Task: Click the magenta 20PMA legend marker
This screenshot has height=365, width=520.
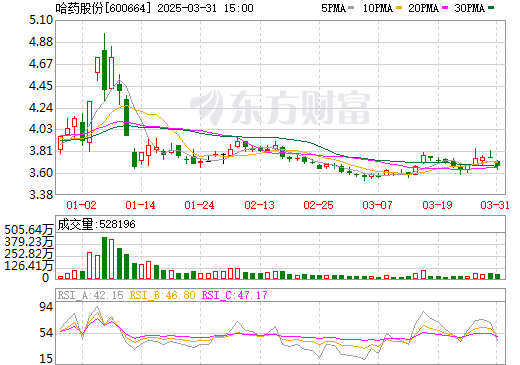Action: (x=445, y=7)
